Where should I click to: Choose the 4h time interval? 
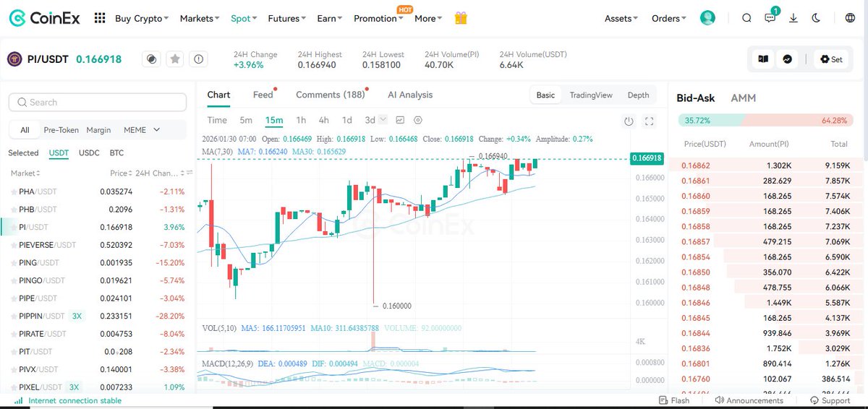pos(324,120)
